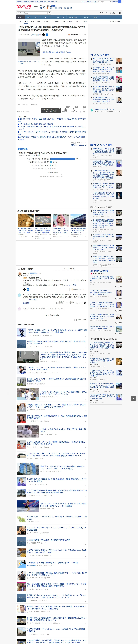Screen dimensions: 138x644
Task: Open the ランキング main tab
Action: (x=86, y=17)
